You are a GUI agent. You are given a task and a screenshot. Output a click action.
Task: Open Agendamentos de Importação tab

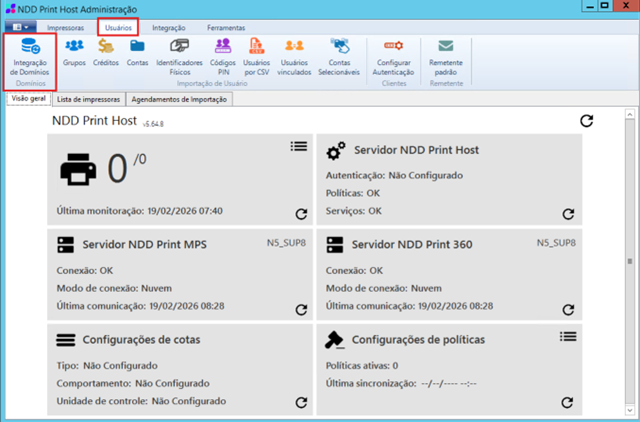(179, 100)
